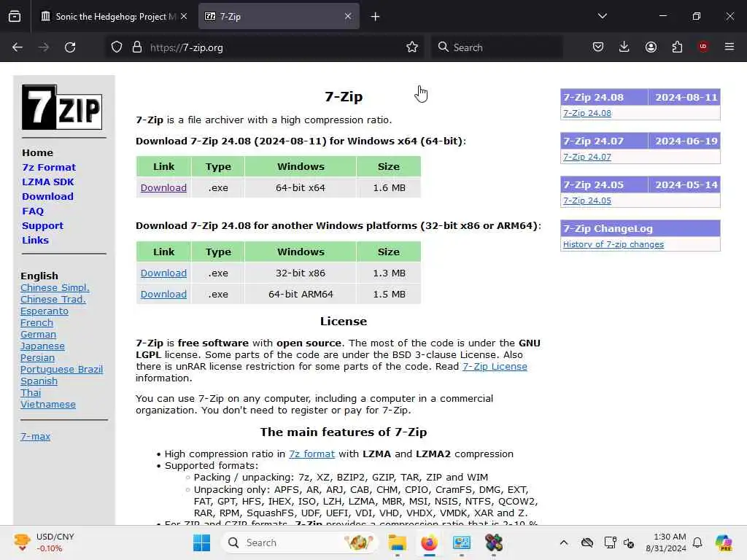The image size is (747, 560).
Task: Switch language to Portuguese Brazil
Action: tap(61, 370)
